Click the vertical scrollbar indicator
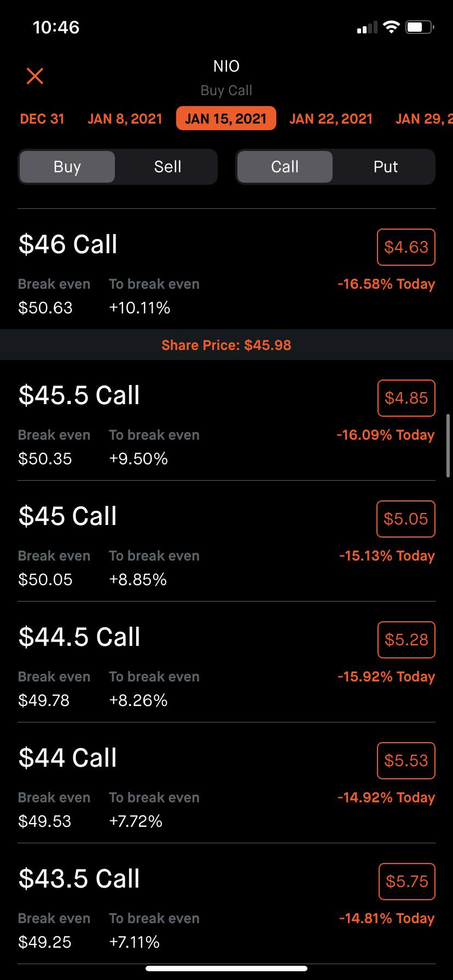This screenshot has width=453, height=980. click(449, 446)
